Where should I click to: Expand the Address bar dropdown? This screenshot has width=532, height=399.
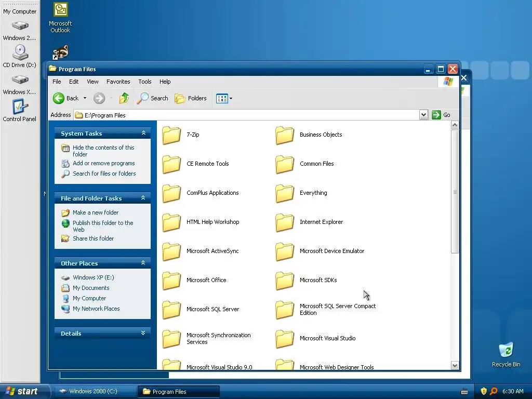[423, 115]
